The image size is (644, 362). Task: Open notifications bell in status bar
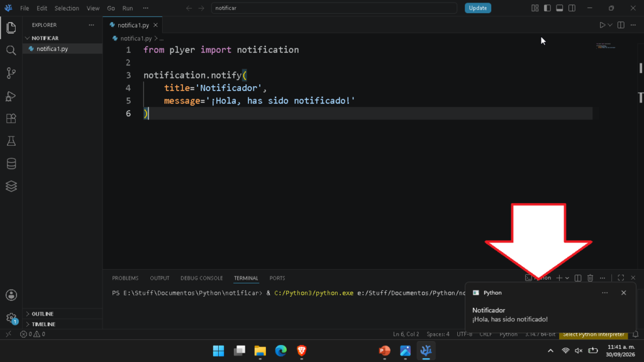tap(635, 334)
